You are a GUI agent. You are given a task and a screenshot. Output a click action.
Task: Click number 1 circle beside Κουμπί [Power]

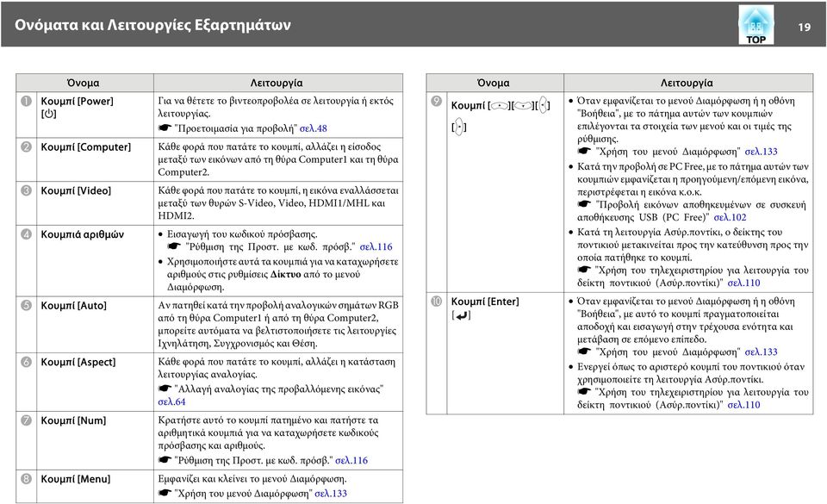[x=26, y=100]
